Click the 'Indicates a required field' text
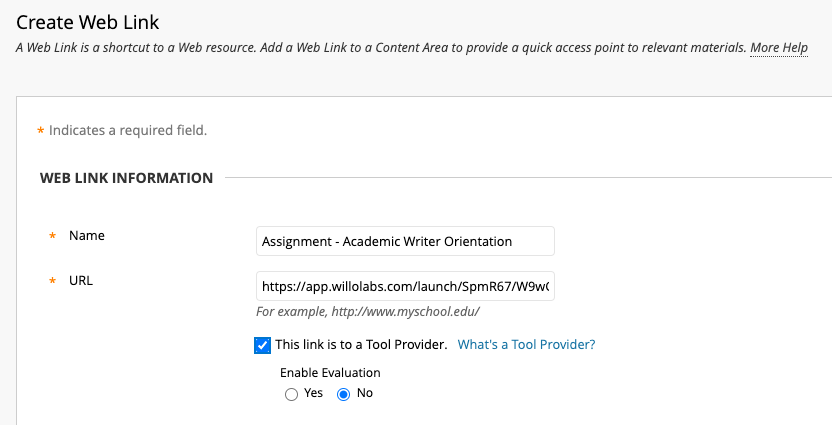 [x=128, y=131]
